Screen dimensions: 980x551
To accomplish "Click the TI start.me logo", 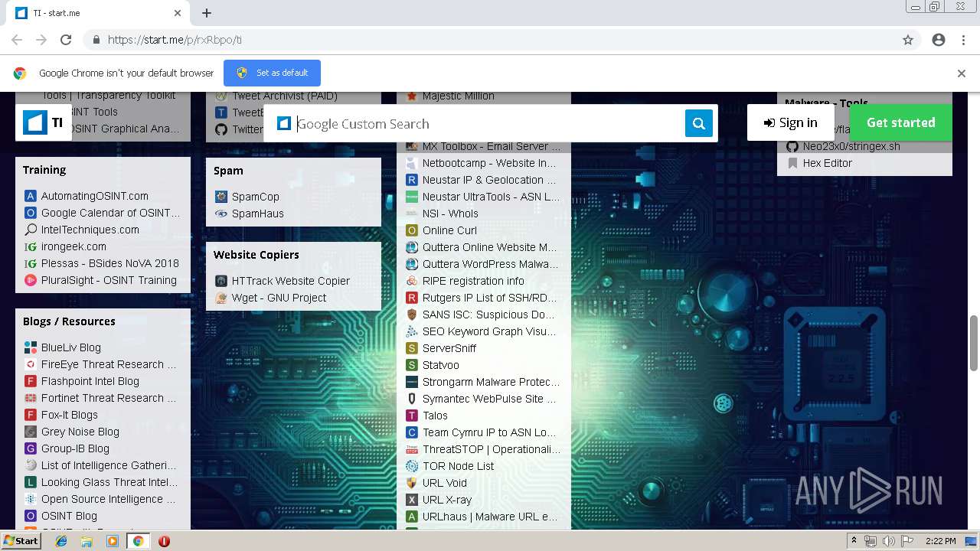I will point(43,122).
